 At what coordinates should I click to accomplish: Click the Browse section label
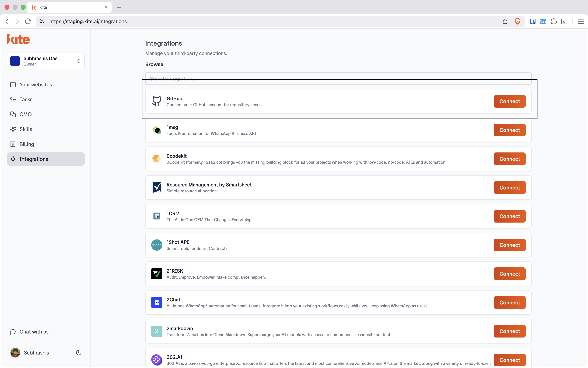[154, 64]
